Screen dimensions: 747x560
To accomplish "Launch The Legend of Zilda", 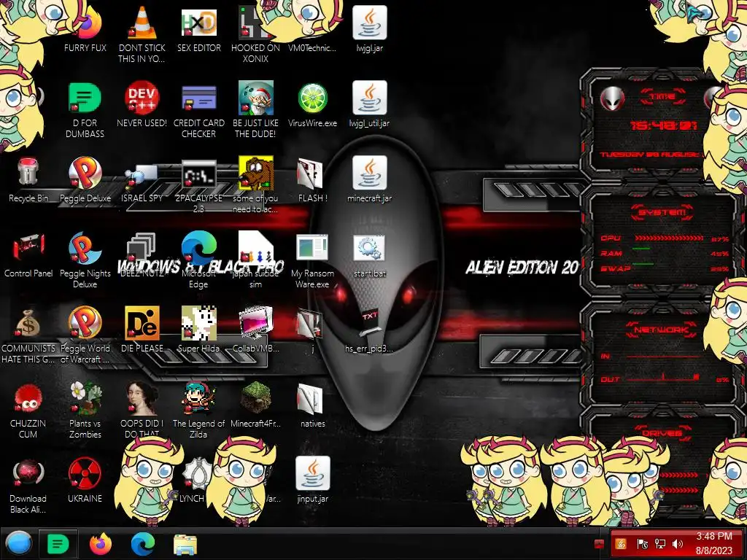I will [198, 398].
